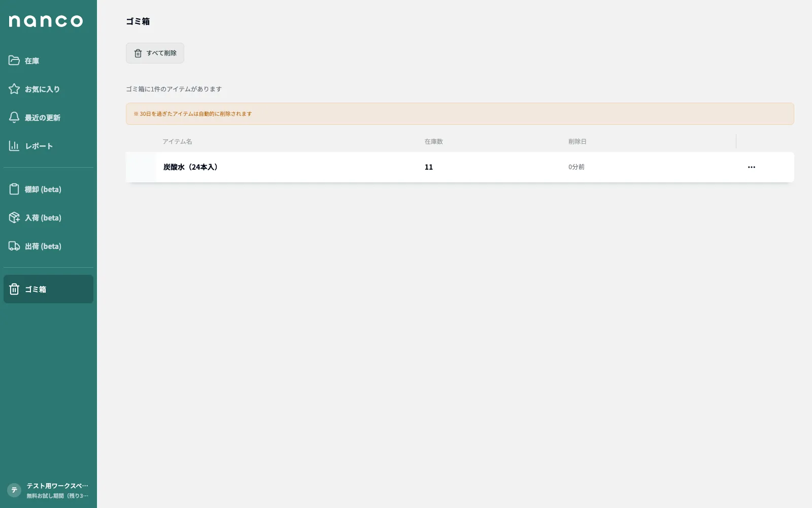Go to 在庫 menu item
The width and height of the screenshot is (812, 508).
pos(48,60)
